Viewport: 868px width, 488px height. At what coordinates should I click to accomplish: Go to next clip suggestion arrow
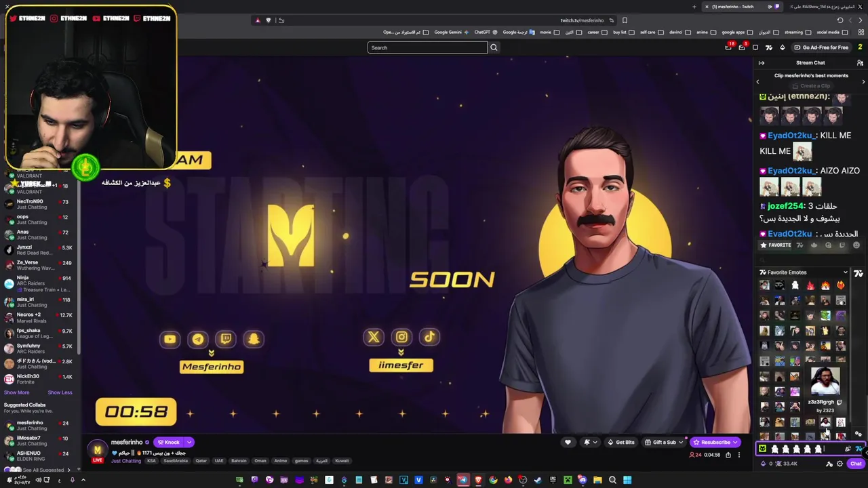coord(863,81)
